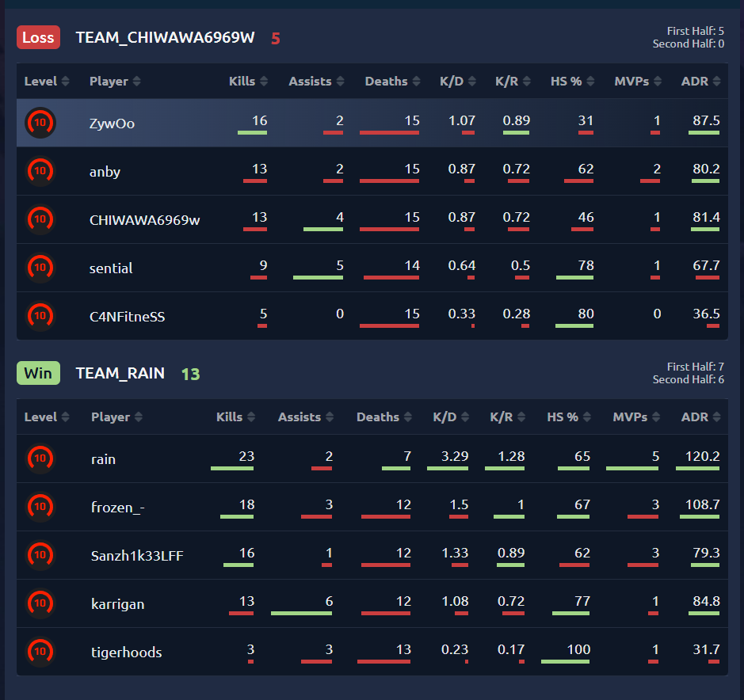
Task: Click ZywOo's level 10 badge icon
Action: 40,123
